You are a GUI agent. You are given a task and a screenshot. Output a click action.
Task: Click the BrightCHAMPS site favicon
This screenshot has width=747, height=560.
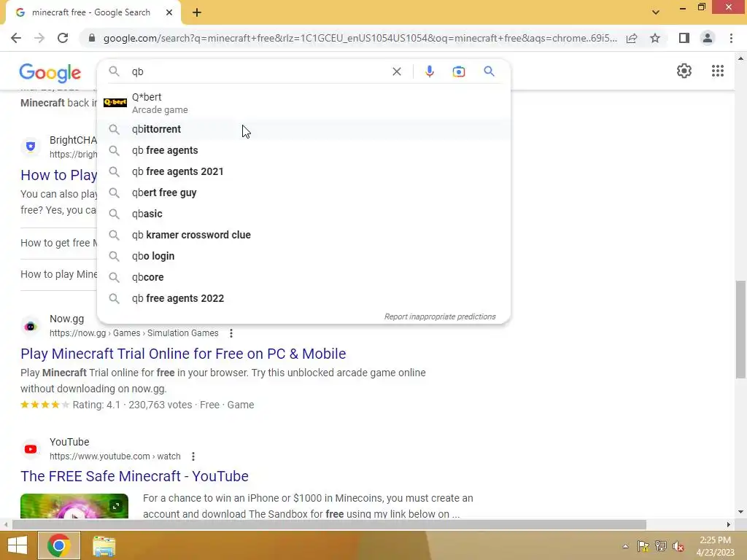click(x=31, y=147)
